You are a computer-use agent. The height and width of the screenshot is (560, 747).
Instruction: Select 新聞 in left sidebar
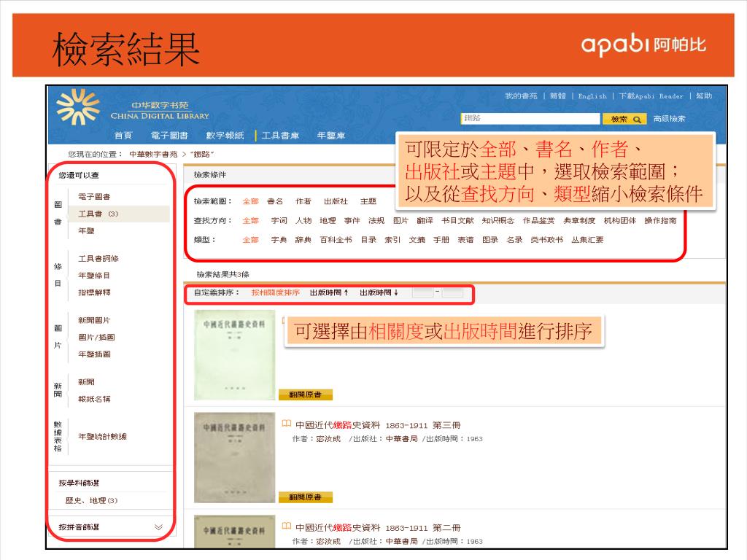(x=86, y=382)
